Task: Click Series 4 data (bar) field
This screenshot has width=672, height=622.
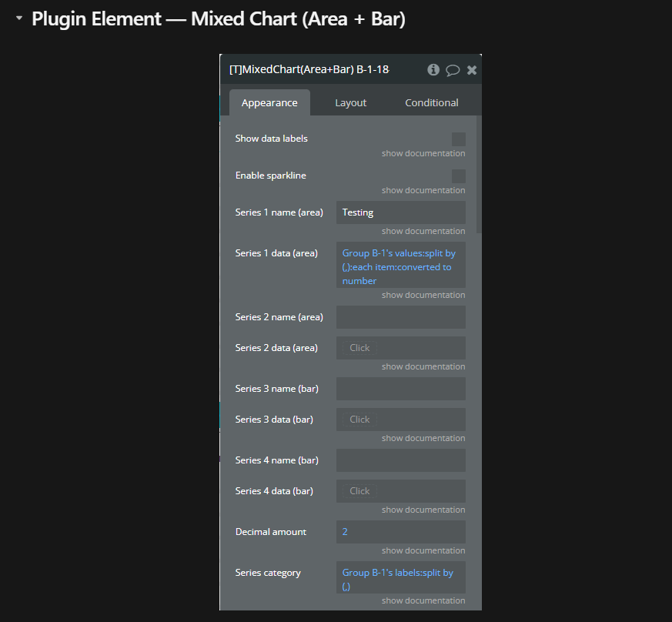Action: 400,491
